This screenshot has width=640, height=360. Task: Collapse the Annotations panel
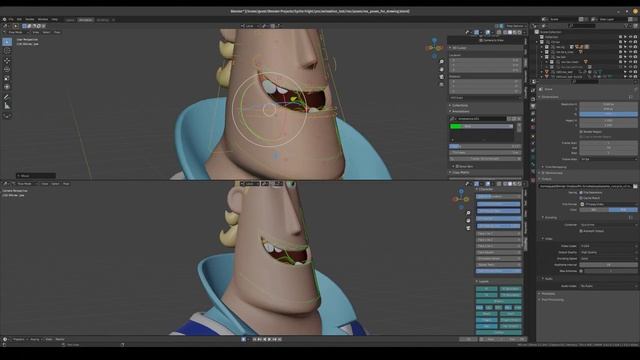pyautogui.click(x=459, y=111)
